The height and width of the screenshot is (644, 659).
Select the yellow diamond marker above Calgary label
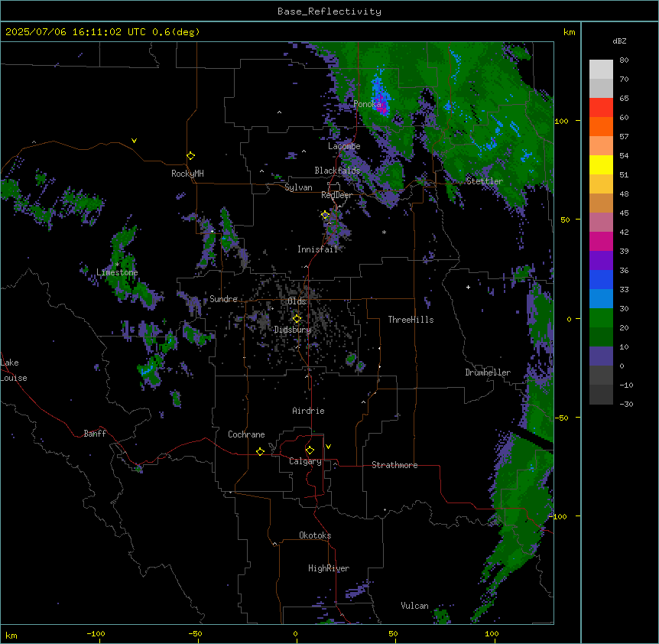point(310,450)
